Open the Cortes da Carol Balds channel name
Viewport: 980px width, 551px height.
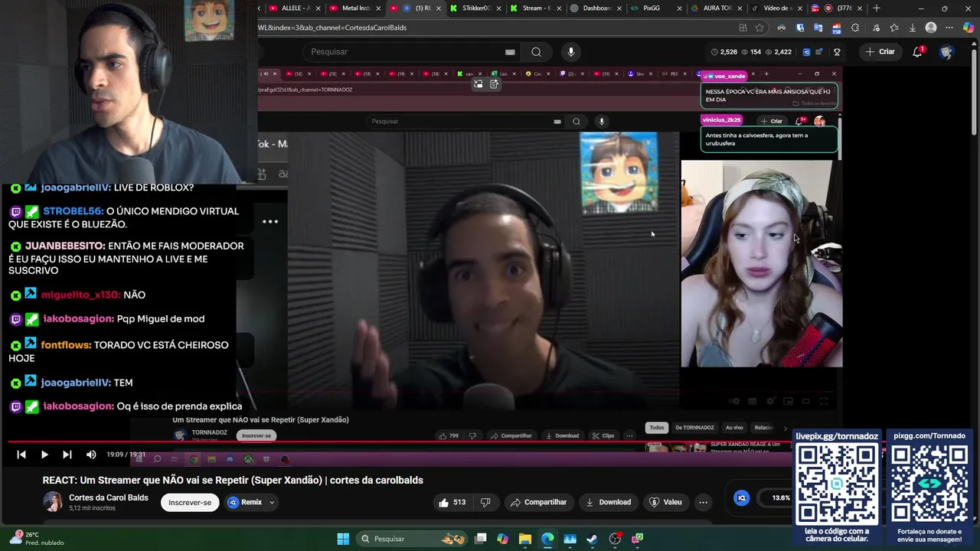[109, 497]
